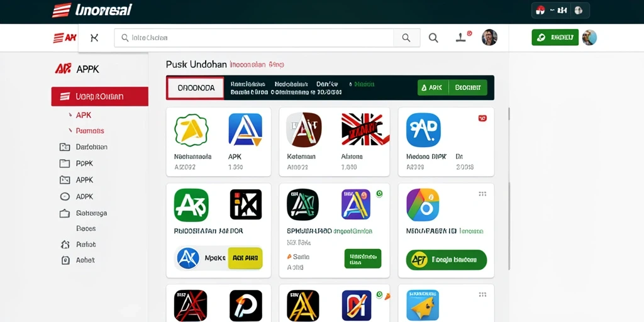Click magnifier button inside the search field
The image size is (644, 322).
coord(406,38)
